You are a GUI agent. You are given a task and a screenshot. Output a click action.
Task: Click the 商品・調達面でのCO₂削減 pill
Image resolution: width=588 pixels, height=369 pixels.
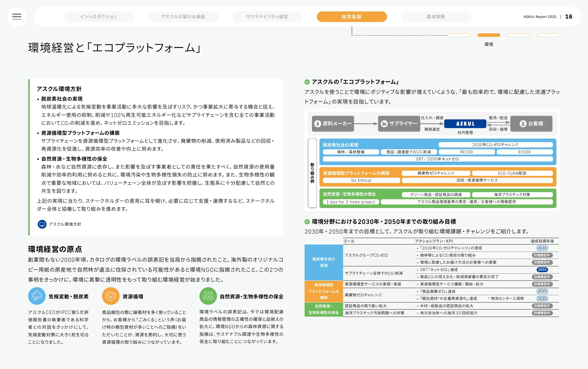click(x=409, y=152)
